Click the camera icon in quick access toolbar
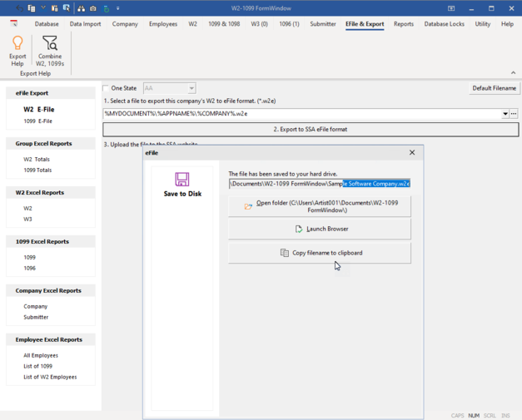Viewport: 522px width, 420px height. coord(93,8)
